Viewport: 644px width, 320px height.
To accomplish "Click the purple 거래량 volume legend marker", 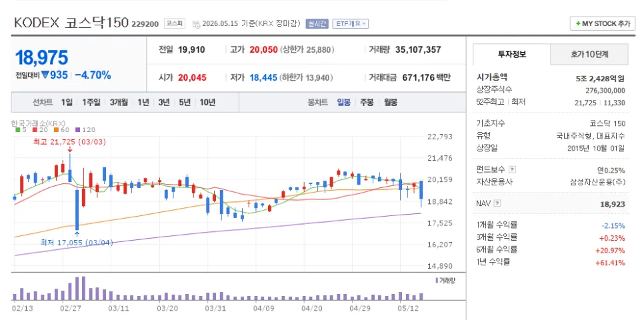I will pyautogui.click(x=437, y=281).
